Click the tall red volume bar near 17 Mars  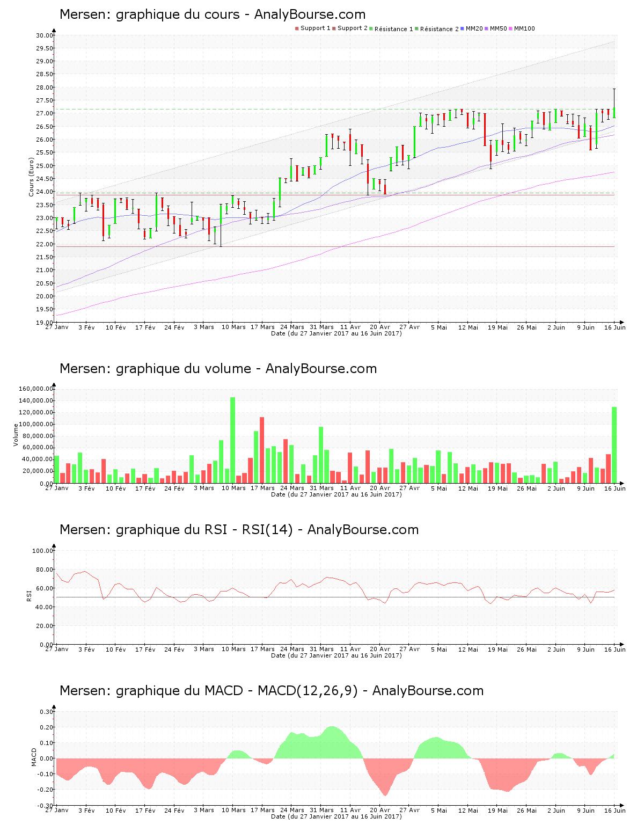(262, 450)
